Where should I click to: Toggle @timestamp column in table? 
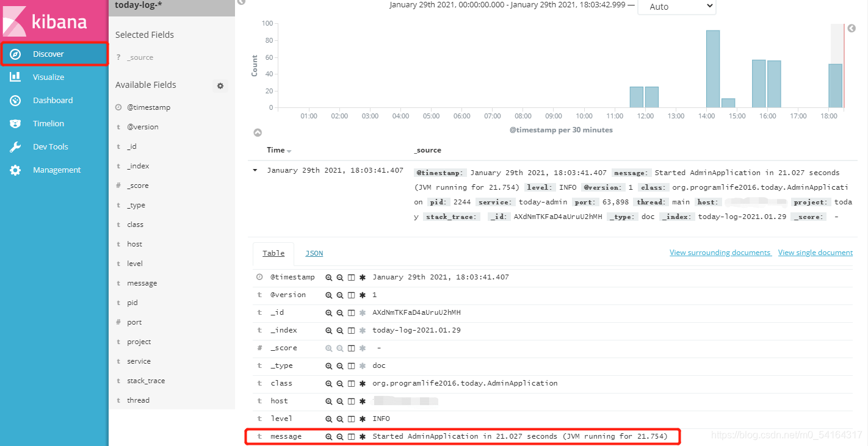coord(351,278)
